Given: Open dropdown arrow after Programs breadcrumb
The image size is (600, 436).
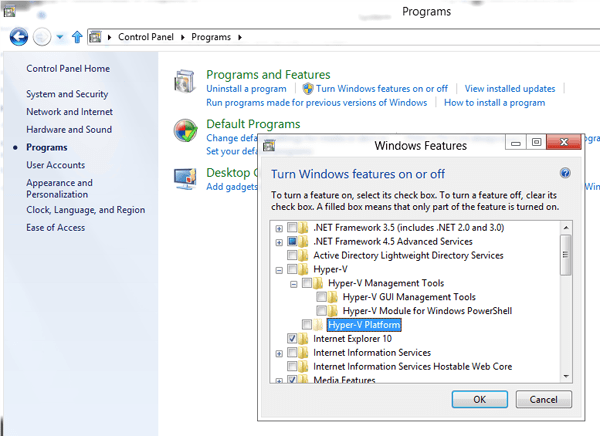Looking at the screenshot, I should tap(240, 37).
